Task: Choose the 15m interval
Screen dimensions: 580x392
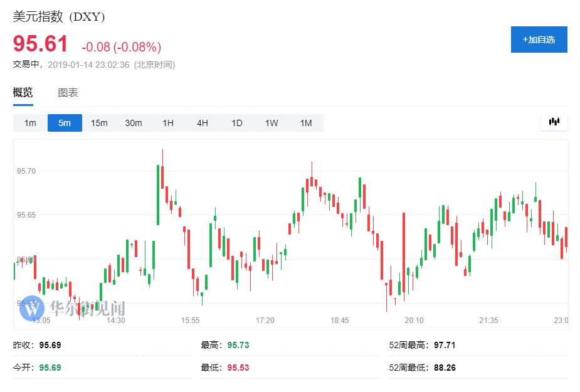Action: (99, 123)
